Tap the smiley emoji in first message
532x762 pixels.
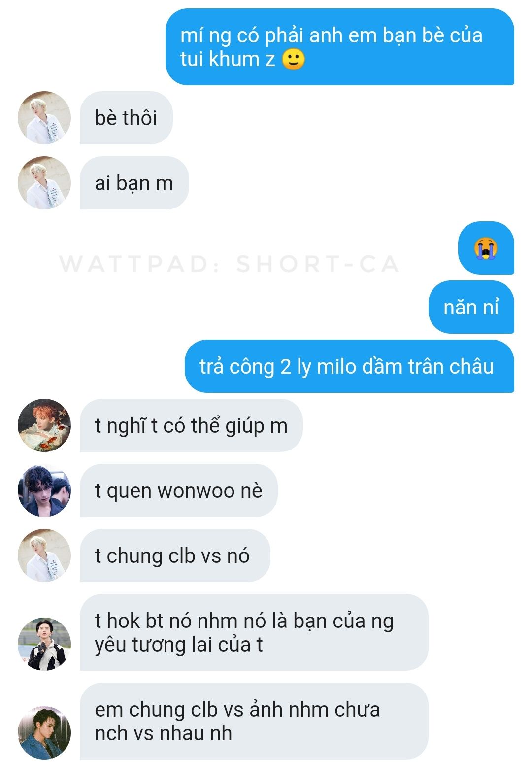click(294, 60)
